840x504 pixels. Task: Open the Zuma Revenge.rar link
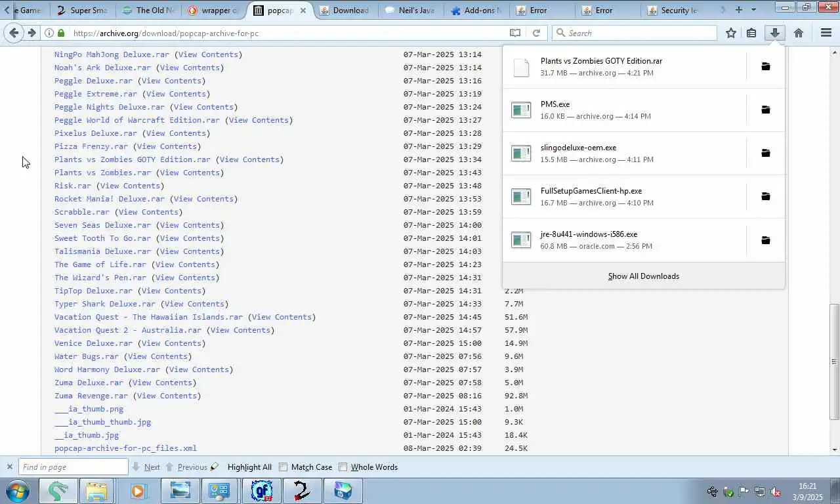pos(91,396)
